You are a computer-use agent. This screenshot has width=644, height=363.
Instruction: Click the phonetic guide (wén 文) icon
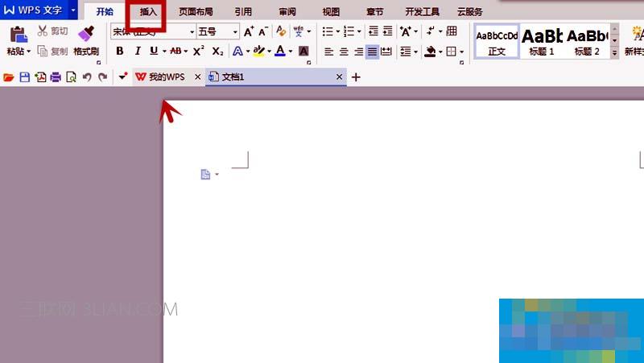click(299, 31)
